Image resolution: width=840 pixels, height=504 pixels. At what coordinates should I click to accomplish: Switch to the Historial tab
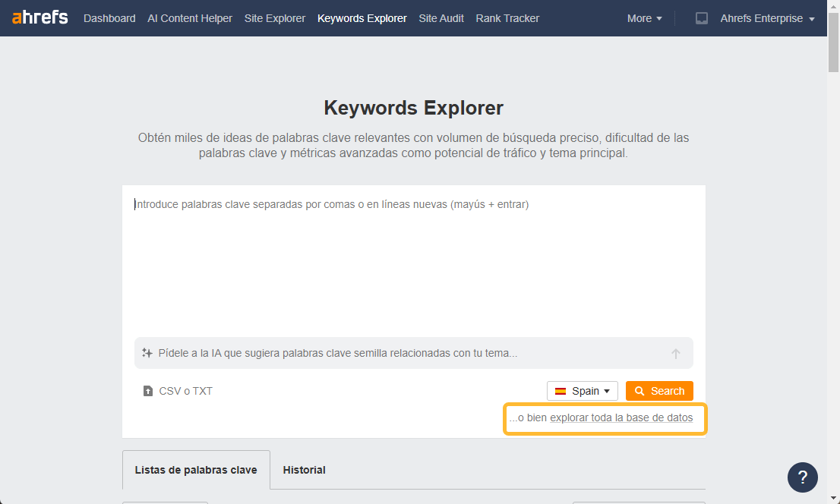click(x=304, y=470)
